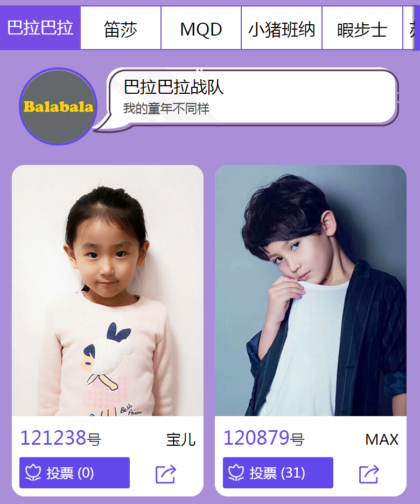Viewport: 420px width, 504px height.
Task: Open the Balabala round logo
Action: point(58,106)
